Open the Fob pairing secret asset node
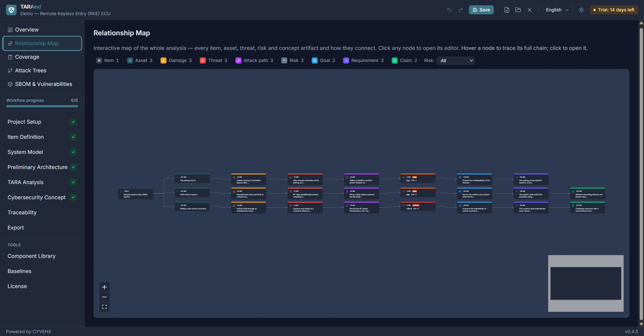This screenshot has height=336, width=644. 192,178
